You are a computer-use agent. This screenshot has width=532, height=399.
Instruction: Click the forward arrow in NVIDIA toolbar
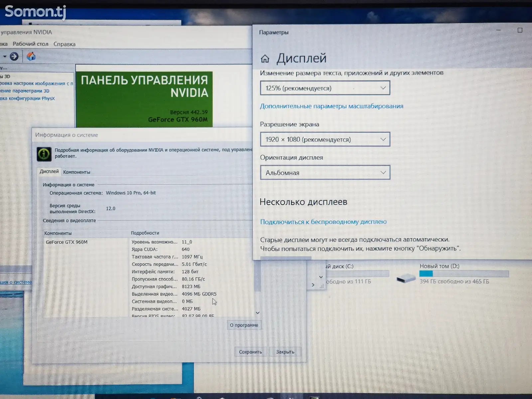coord(14,57)
